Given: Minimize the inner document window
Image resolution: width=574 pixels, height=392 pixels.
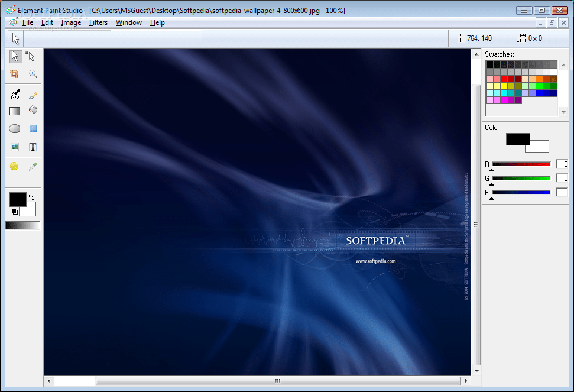Looking at the screenshot, I should (x=540, y=22).
